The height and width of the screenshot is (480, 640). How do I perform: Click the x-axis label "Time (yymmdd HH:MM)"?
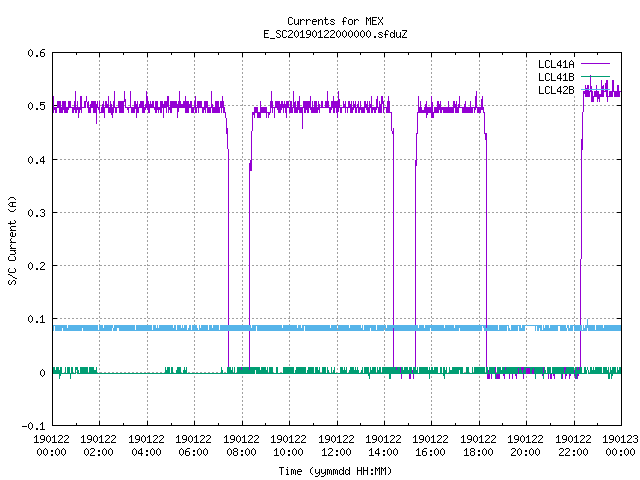click(335, 471)
